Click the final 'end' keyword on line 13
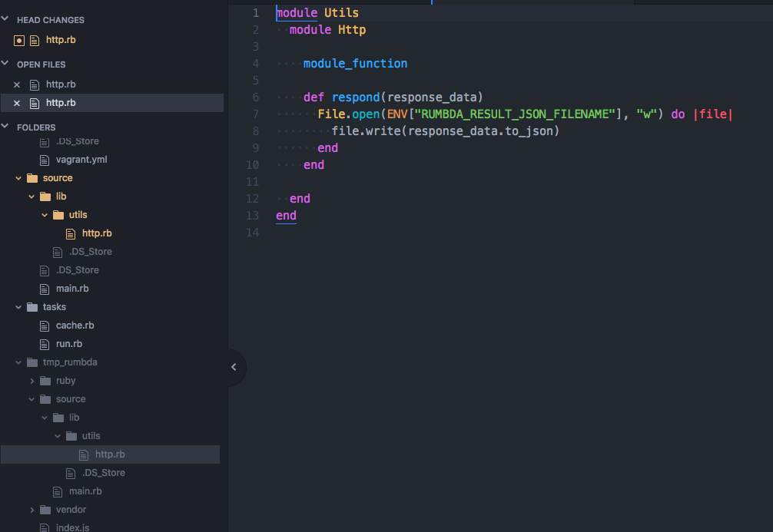Screen dimensions: 773x532 pos(286,216)
